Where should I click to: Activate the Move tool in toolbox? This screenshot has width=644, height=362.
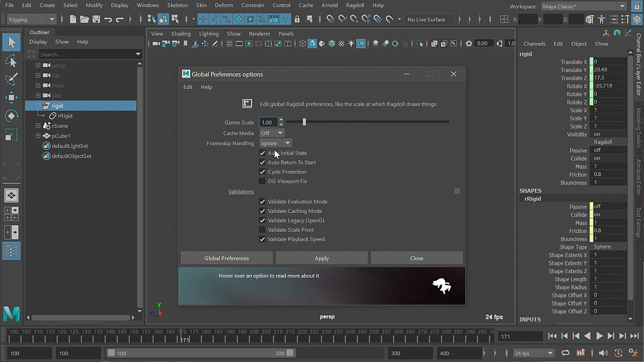click(x=11, y=97)
